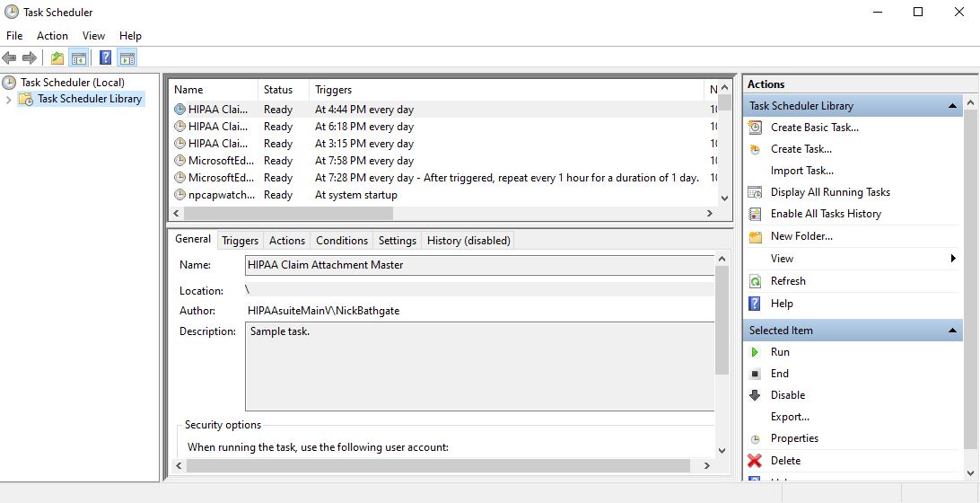
Task: Sort tasks by the Triggers column header
Action: point(508,90)
